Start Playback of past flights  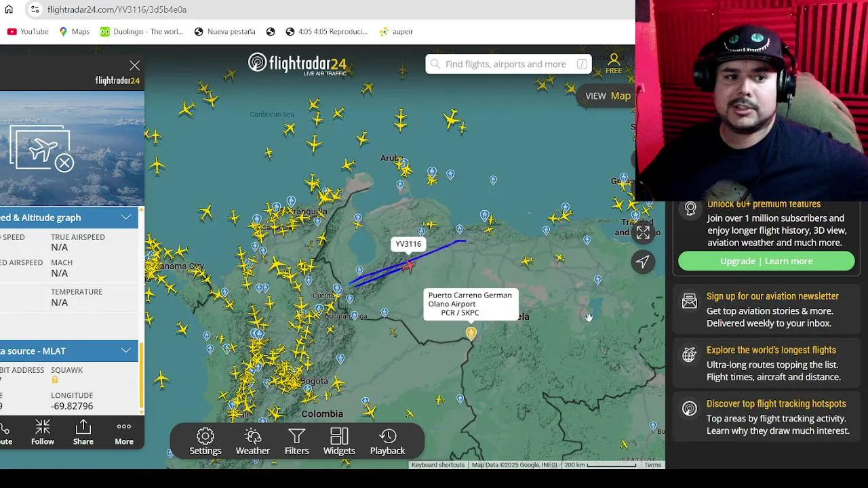[x=387, y=442]
